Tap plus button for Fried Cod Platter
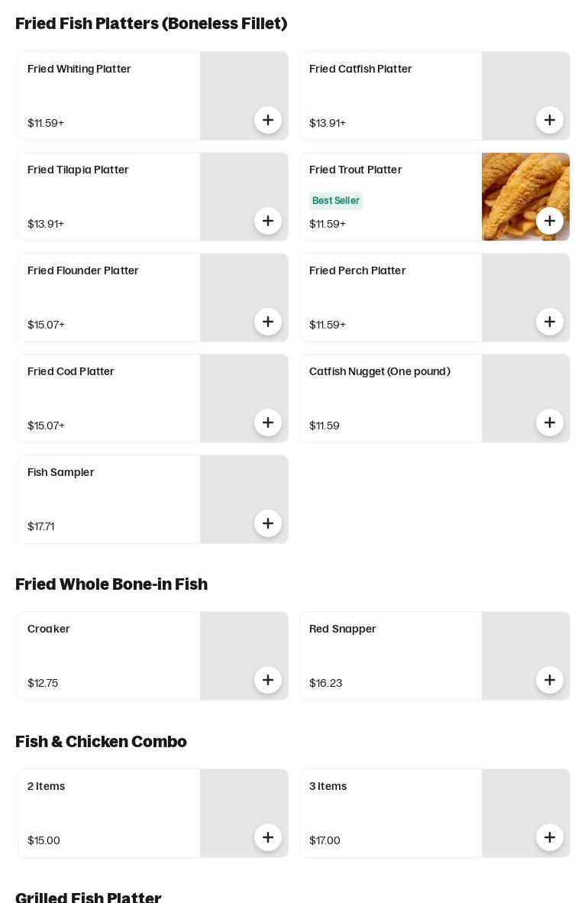The height and width of the screenshot is (903, 588). click(x=268, y=422)
